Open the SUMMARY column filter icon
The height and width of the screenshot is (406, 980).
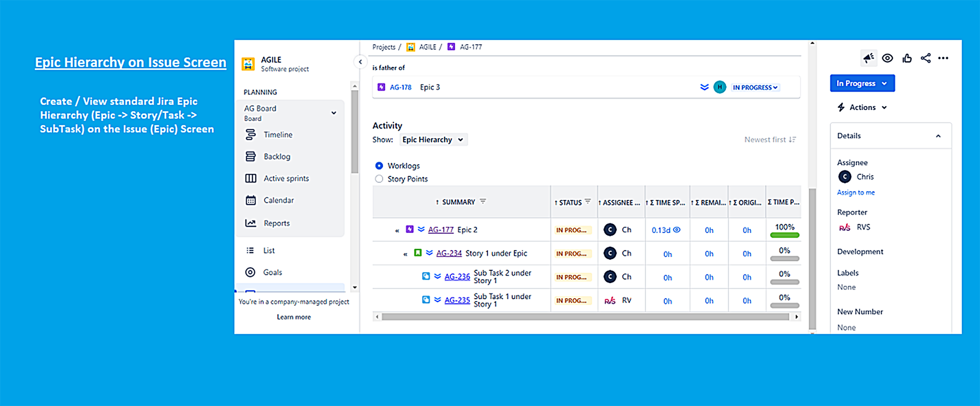coord(483,202)
